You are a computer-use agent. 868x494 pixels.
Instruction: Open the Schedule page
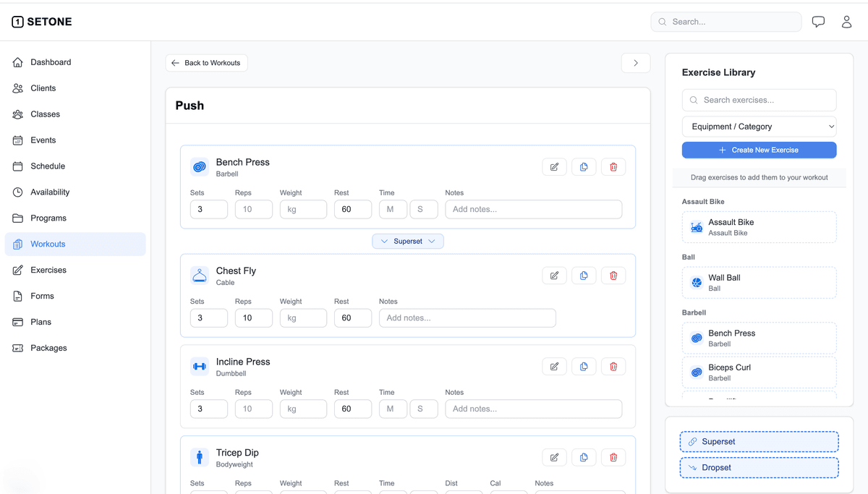click(75, 166)
